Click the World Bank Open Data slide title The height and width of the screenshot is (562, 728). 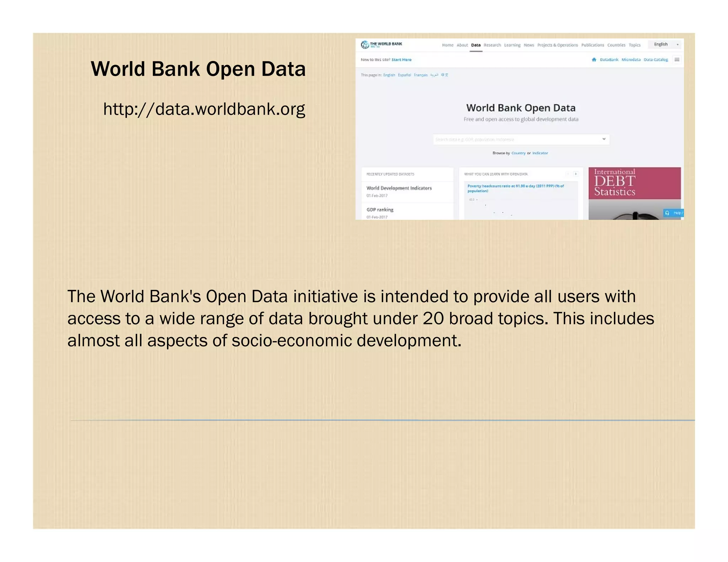coord(198,69)
